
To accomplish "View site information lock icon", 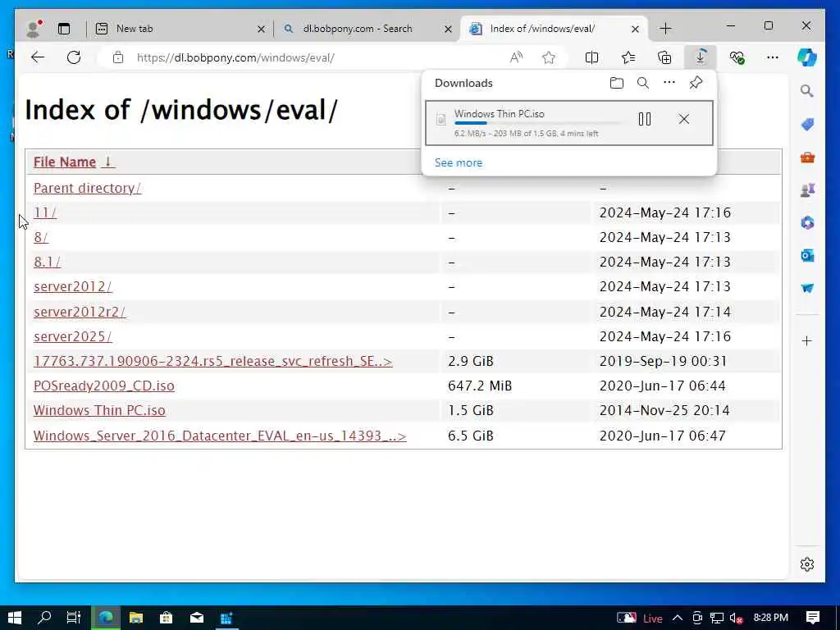I will [x=118, y=57].
